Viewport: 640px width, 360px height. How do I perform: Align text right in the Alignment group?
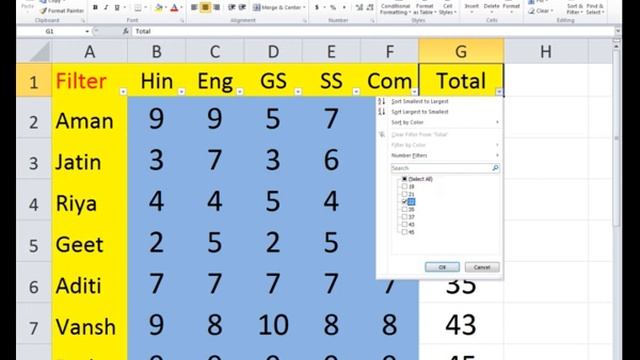217,7
